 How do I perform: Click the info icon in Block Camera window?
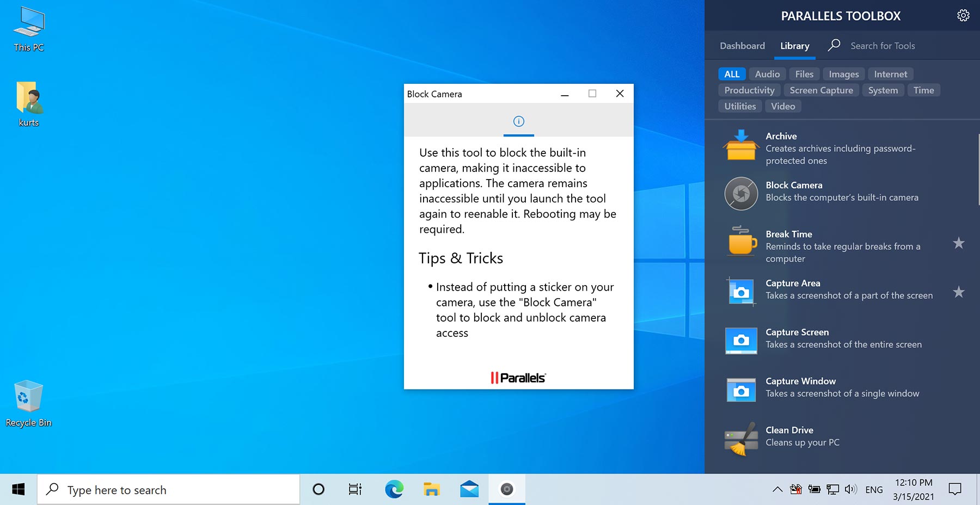click(x=518, y=122)
